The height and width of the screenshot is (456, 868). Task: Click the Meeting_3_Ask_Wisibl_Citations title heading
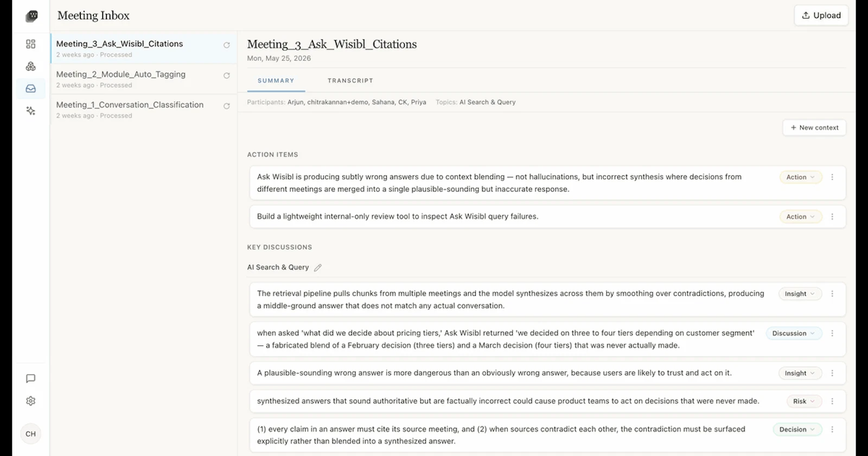tap(332, 44)
